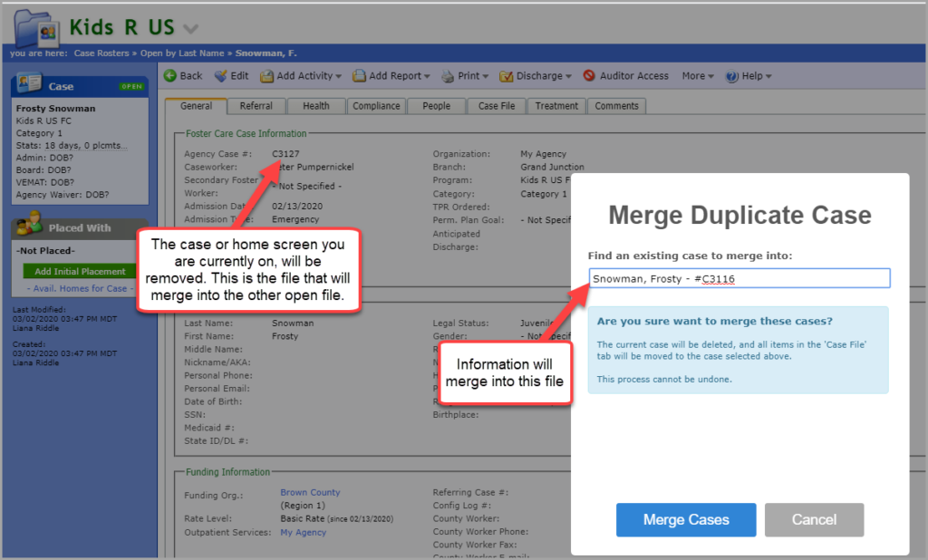Viewport: 928px width, 560px height.
Task: Click the case search input showing Snowman, Frosty
Action: [x=739, y=277]
